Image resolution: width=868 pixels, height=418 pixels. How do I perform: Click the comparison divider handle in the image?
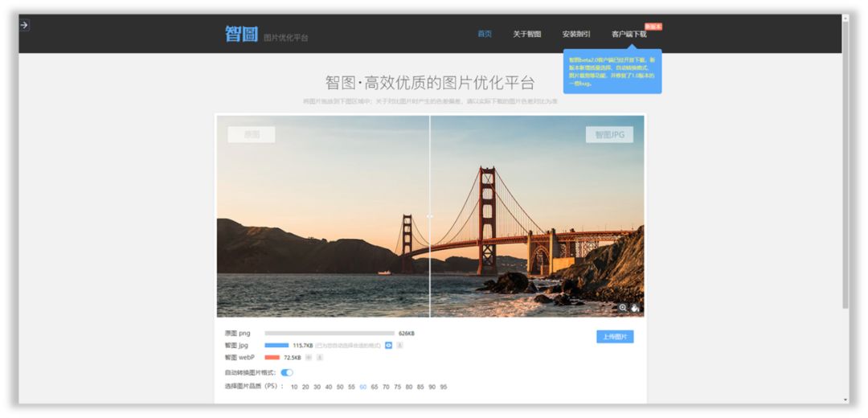429,216
